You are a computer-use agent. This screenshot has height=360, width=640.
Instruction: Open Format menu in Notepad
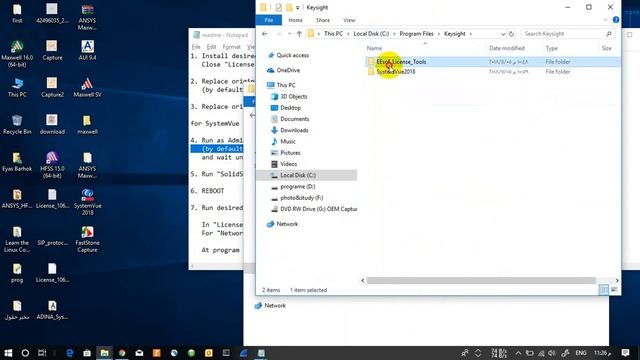231,47
